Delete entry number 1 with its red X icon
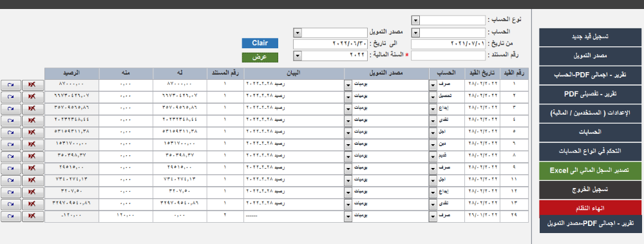644x244 pixels. pos(32,85)
